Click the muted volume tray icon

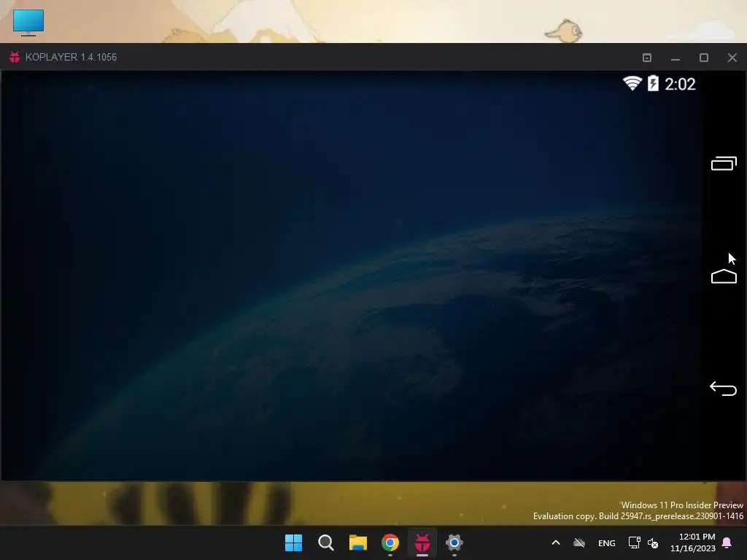[x=653, y=542]
